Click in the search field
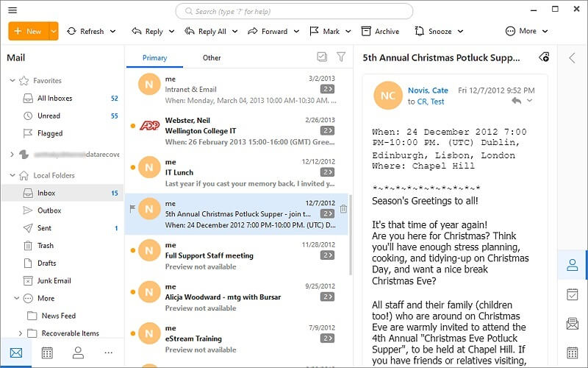 pyautogui.click(x=294, y=11)
